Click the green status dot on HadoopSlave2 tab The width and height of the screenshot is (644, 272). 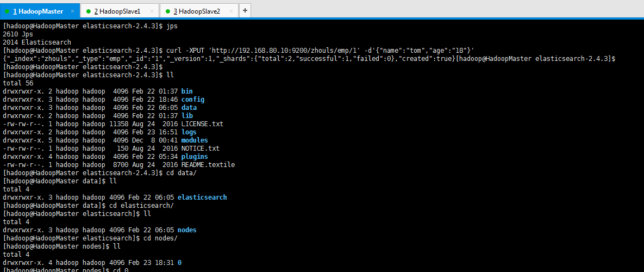point(167,11)
